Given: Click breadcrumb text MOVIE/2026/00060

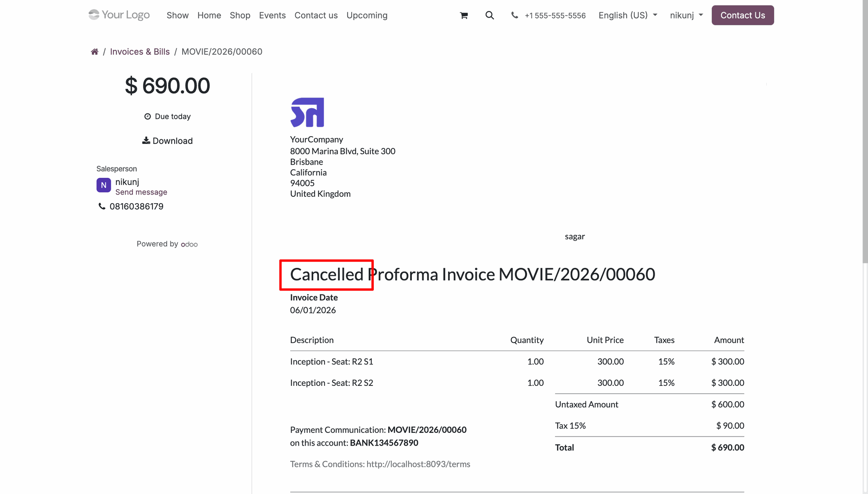Looking at the screenshot, I should tap(222, 52).
